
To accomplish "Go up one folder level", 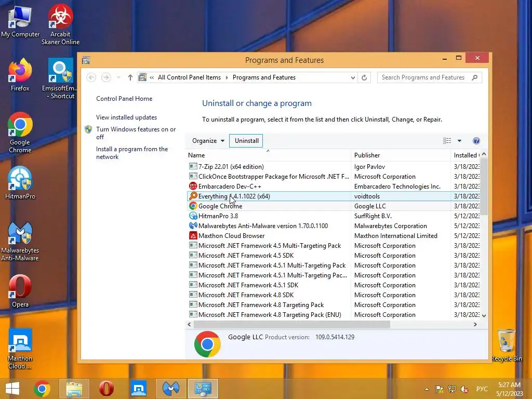I will [130, 77].
